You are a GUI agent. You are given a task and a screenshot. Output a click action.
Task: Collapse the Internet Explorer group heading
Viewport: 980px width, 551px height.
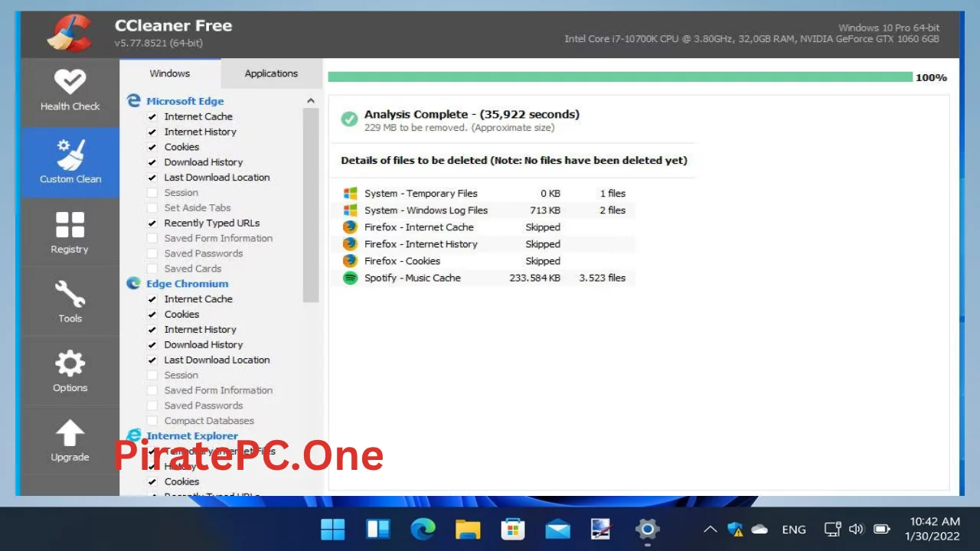(192, 435)
